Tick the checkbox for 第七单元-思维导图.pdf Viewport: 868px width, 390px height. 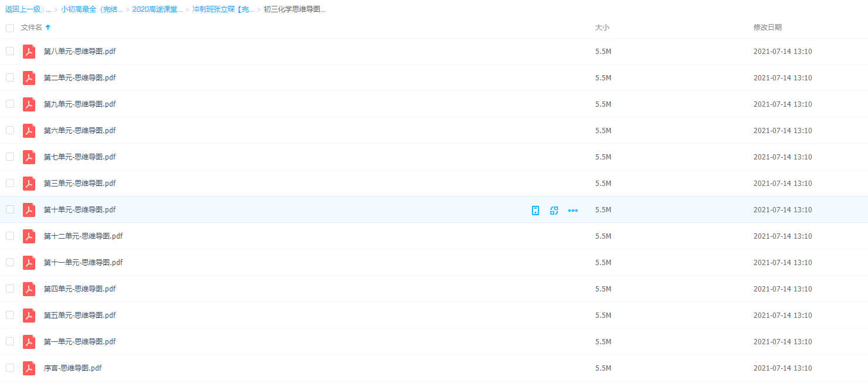click(x=10, y=157)
